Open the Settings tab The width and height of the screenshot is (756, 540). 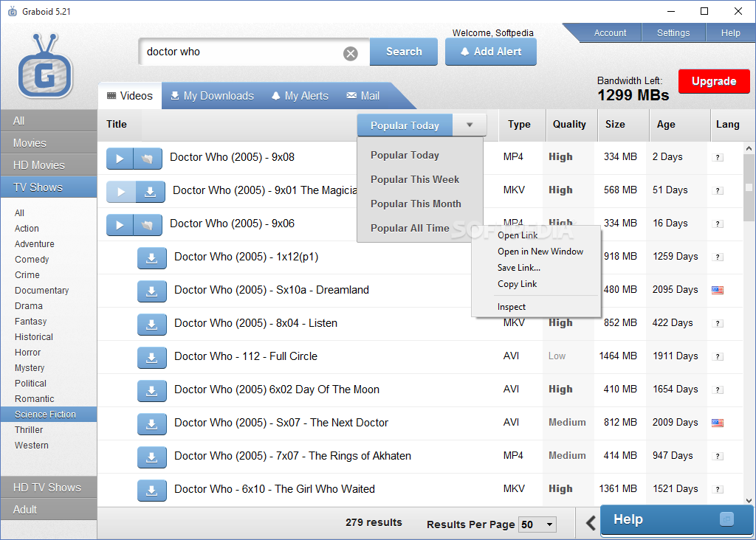(x=673, y=32)
